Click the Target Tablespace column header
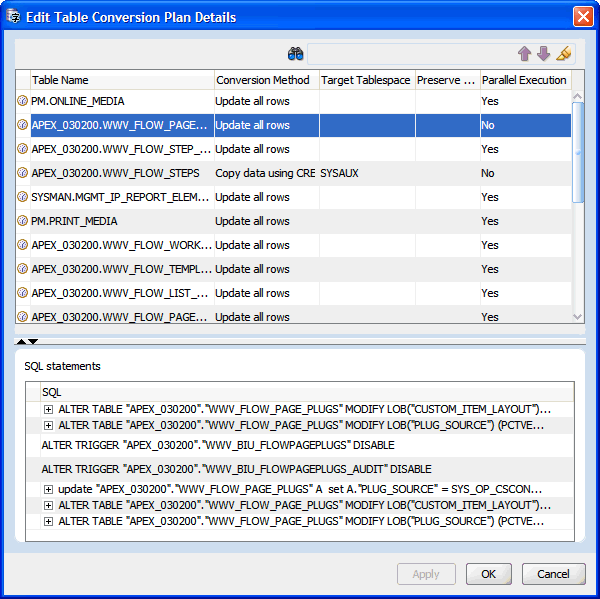This screenshot has width=600, height=599. [367, 80]
